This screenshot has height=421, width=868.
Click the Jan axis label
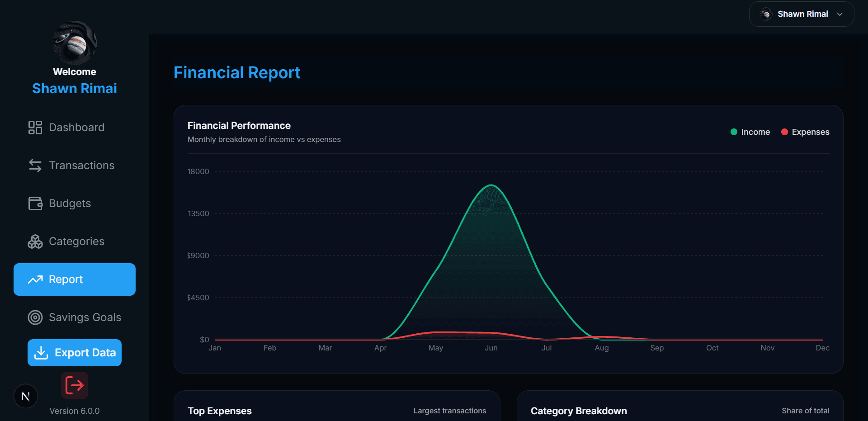215,348
